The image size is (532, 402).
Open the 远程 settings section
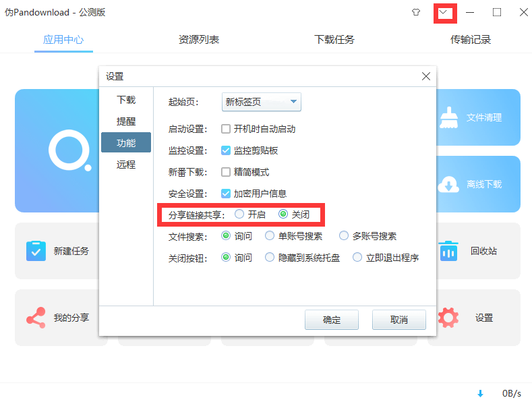tap(126, 164)
